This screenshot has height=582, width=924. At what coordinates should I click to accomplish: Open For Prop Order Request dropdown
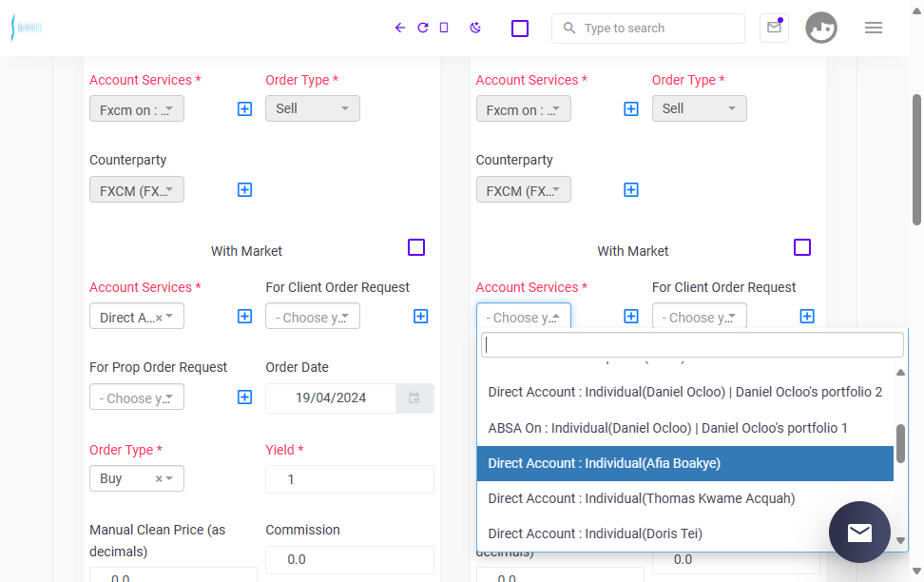click(137, 398)
